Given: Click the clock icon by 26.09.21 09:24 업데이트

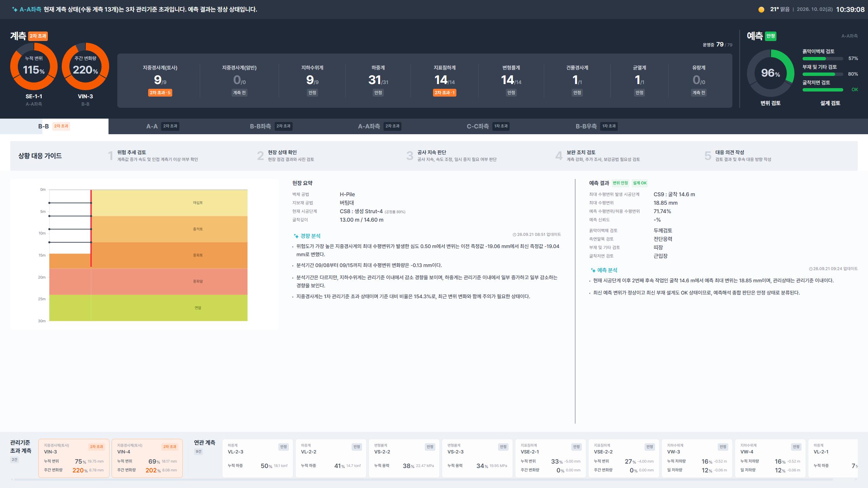Looking at the screenshot, I should coord(811,269).
